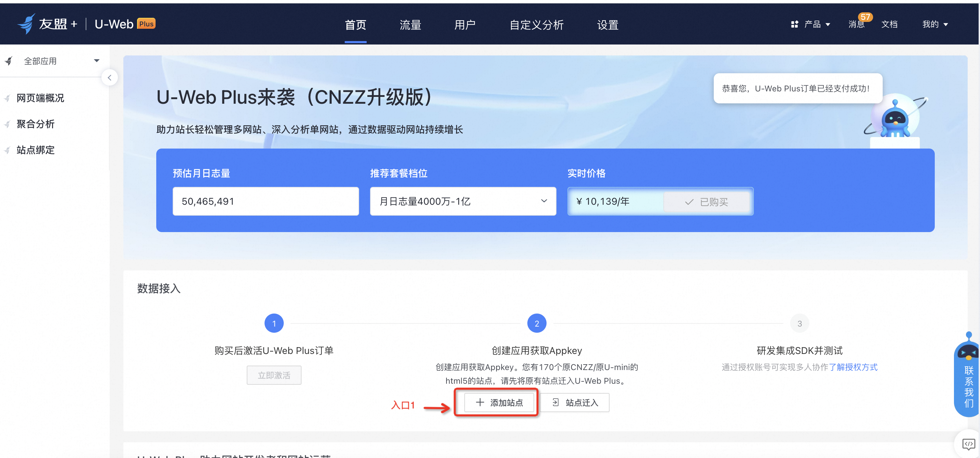980x458 pixels.
Task: Collapse the sidebar with the chevron button
Action: [110, 78]
